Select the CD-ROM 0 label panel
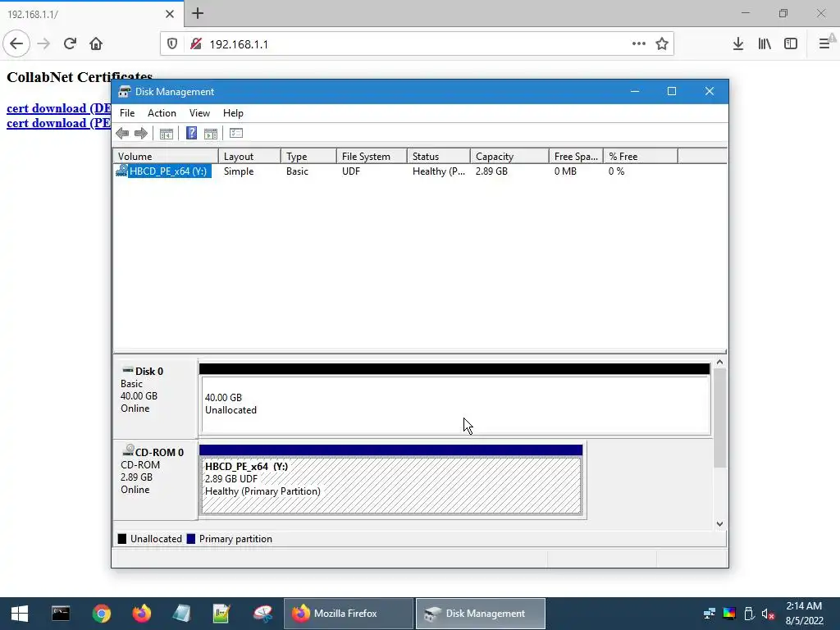Screen dimensions: 840x630 click(155, 479)
